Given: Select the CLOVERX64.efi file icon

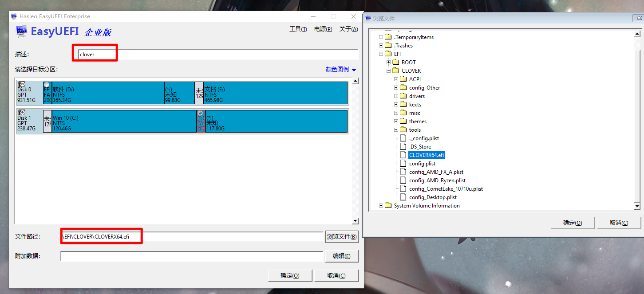Looking at the screenshot, I should click(404, 155).
